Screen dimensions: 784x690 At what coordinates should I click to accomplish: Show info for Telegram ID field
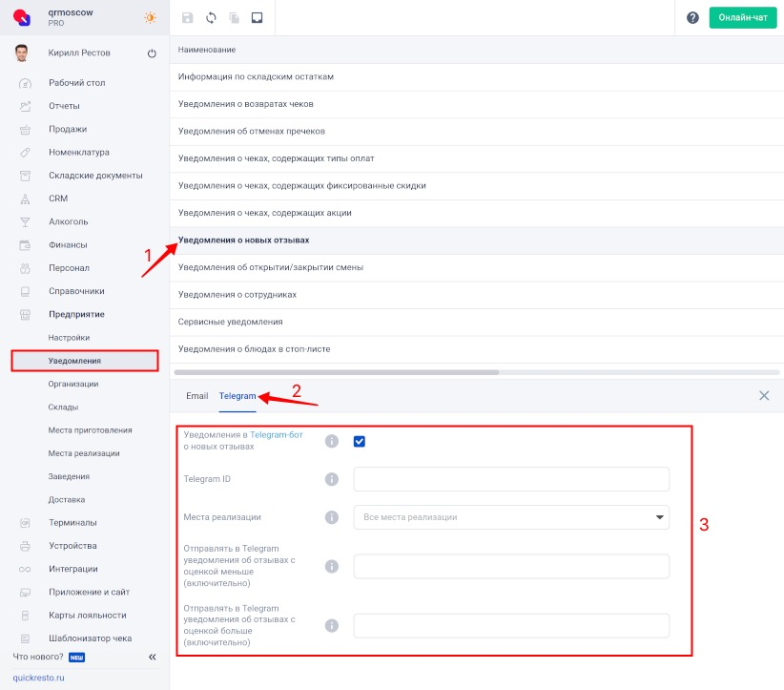332,479
